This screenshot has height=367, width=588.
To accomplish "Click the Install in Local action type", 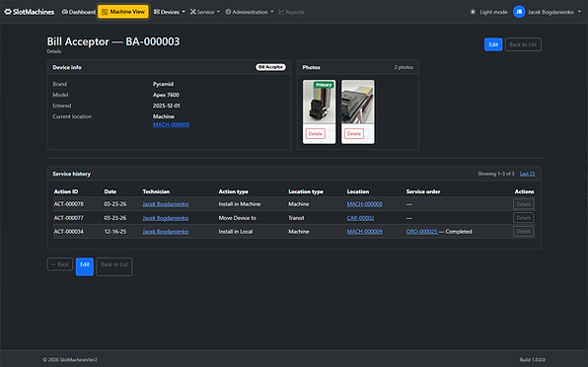I will (236, 232).
